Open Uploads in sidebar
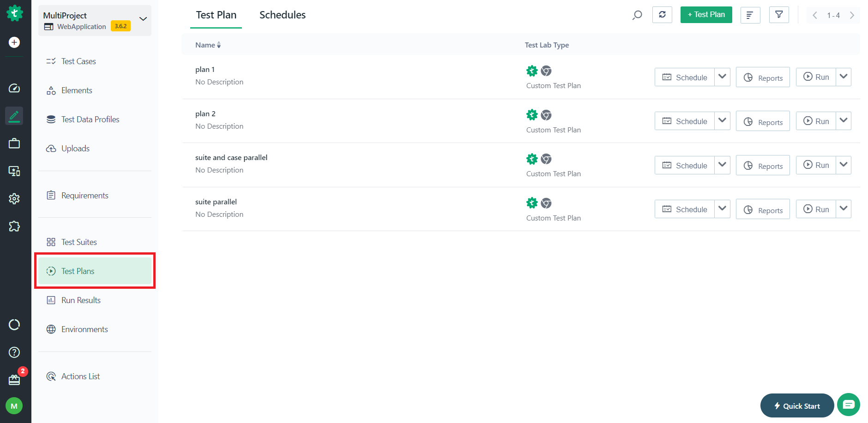The image size is (868, 423). (x=95, y=149)
